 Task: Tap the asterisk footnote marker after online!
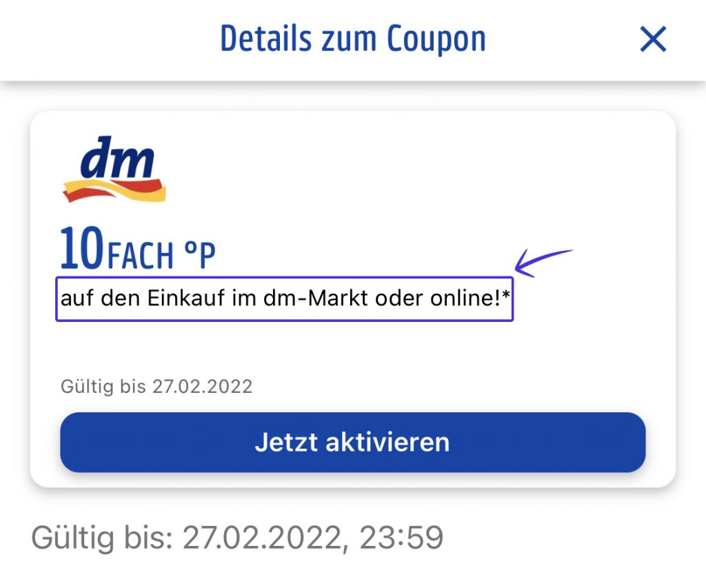coord(505,295)
